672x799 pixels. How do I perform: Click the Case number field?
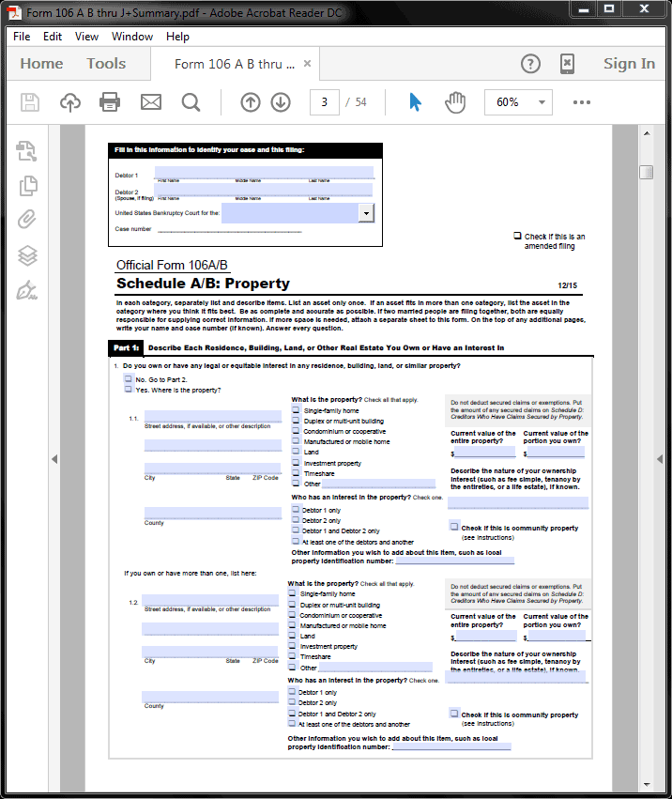coord(230,228)
